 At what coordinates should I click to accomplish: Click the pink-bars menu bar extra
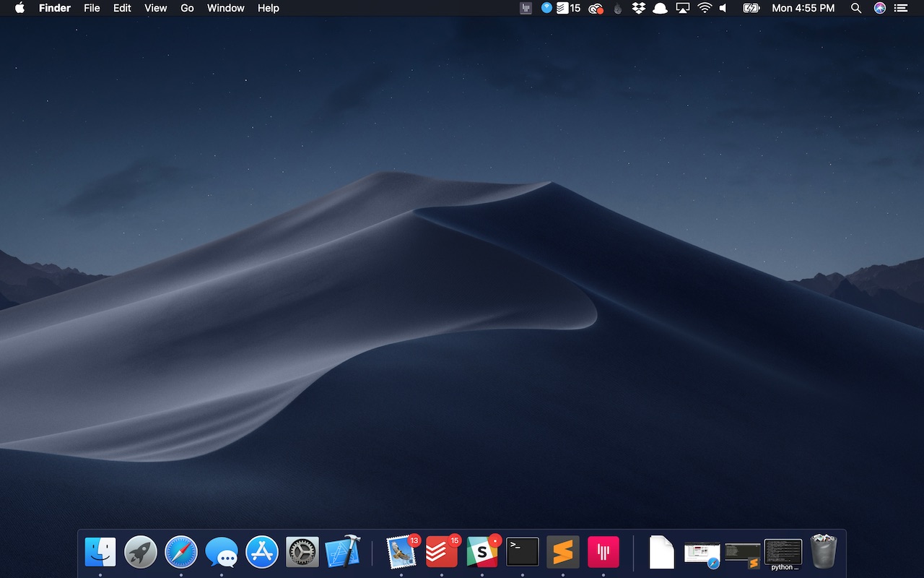pos(526,8)
